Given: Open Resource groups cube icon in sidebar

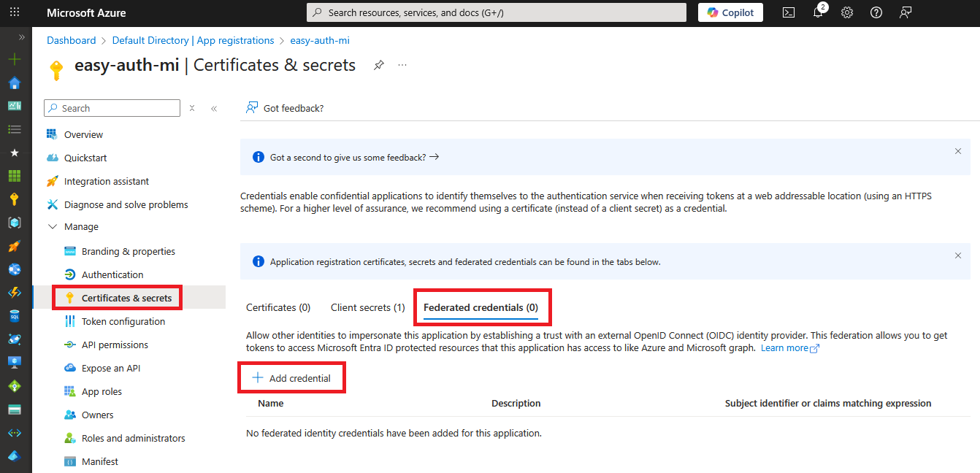Looking at the screenshot, I should coord(15,223).
